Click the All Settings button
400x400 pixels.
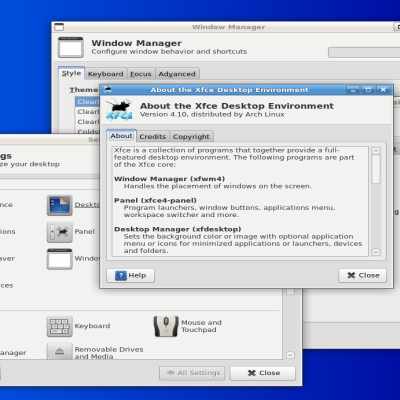pyautogui.click(x=192, y=373)
